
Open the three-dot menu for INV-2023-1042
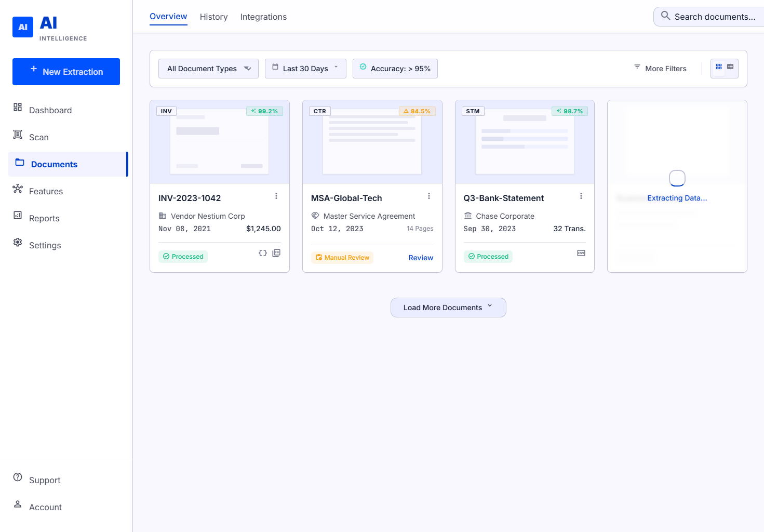[x=276, y=196]
